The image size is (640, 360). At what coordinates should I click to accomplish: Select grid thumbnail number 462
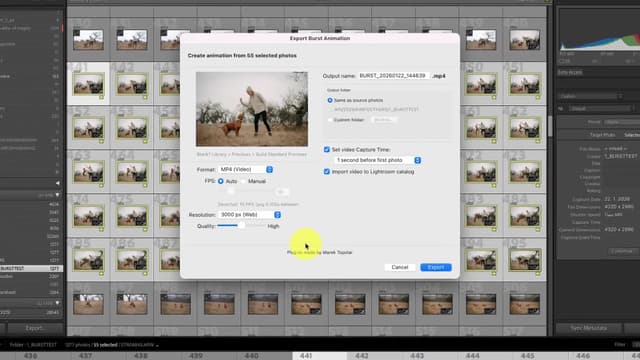tap(524, 127)
